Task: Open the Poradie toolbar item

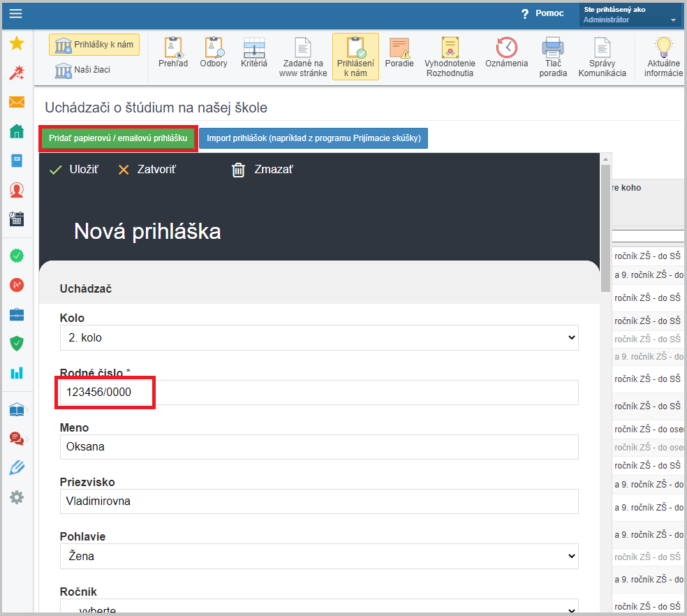Action: click(399, 52)
